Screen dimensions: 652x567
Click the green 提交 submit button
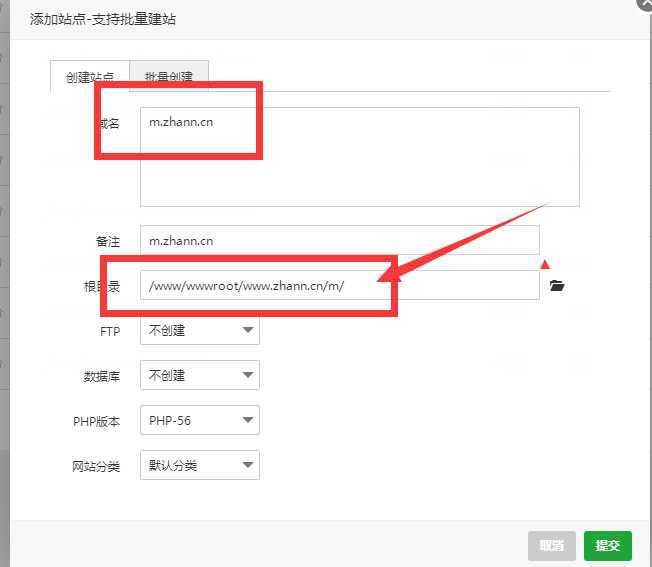tap(608, 546)
